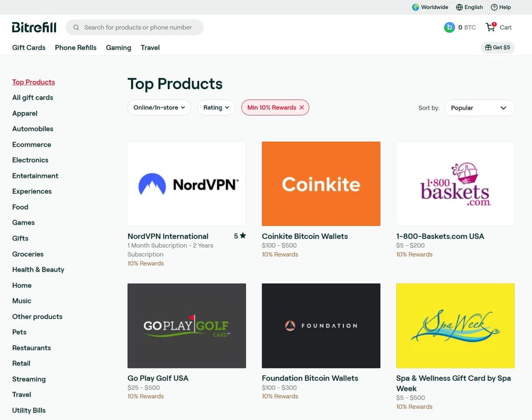Viewport: 532px width, 420px height.
Task: Expand the Rating filter dropdown
Action: [216, 107]
